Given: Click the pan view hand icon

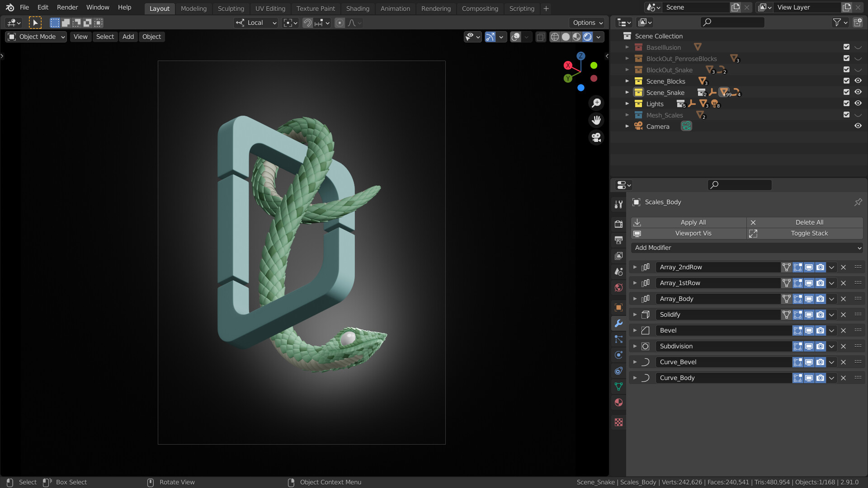Looking at the screenshot, I should click(x=596, y=120).
